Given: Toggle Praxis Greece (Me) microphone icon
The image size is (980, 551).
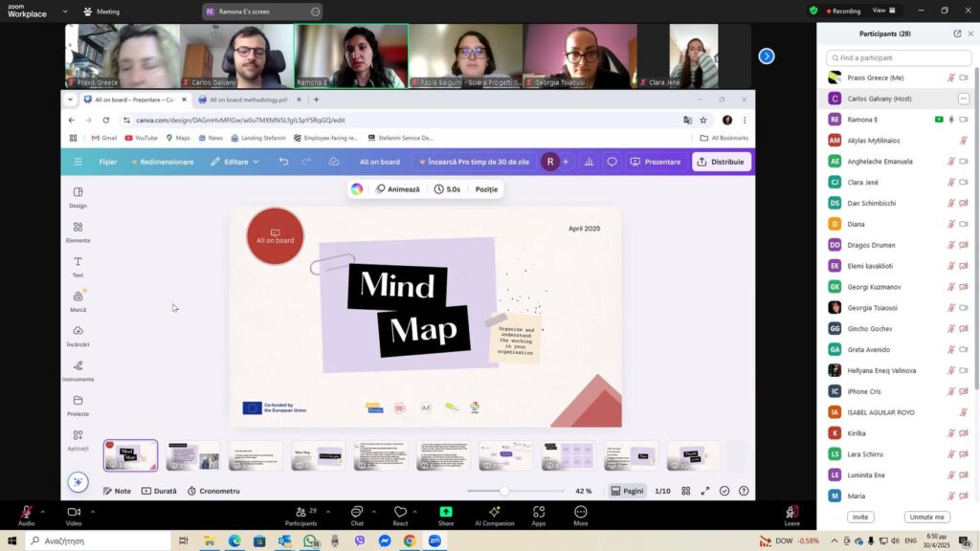Looking at the screenshot, I should (951, 77).
